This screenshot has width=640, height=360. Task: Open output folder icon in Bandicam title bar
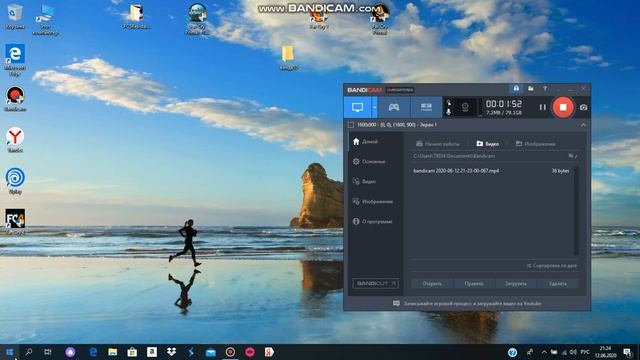531,89
